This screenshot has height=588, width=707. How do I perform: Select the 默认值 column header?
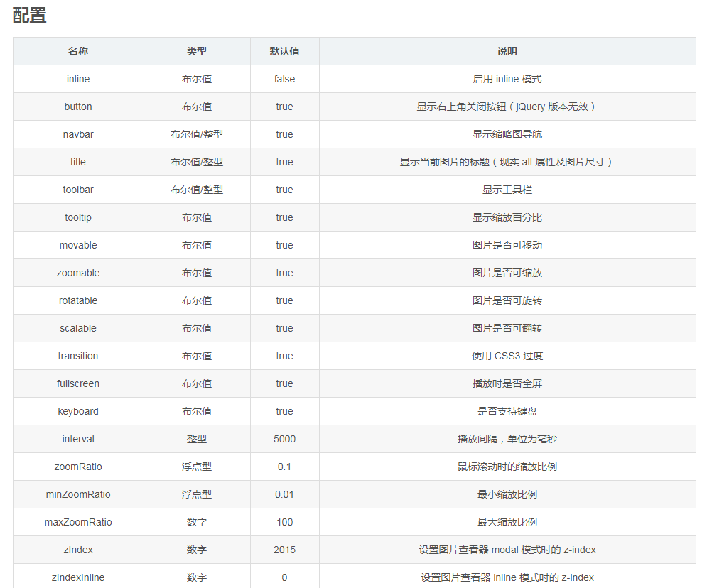284,51
